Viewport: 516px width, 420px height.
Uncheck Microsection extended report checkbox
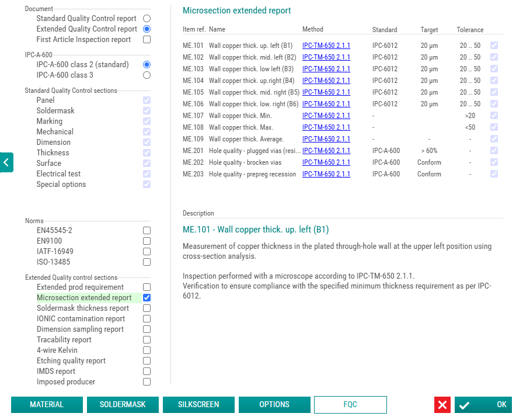coord(147,298)
